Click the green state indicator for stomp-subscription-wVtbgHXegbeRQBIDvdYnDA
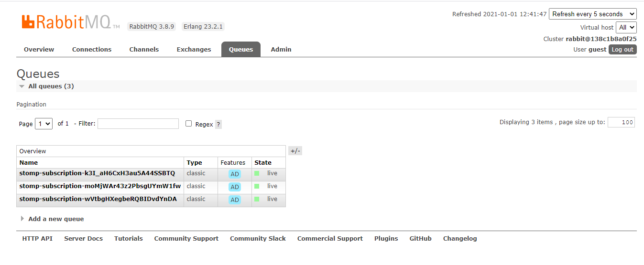 (257, 199)
